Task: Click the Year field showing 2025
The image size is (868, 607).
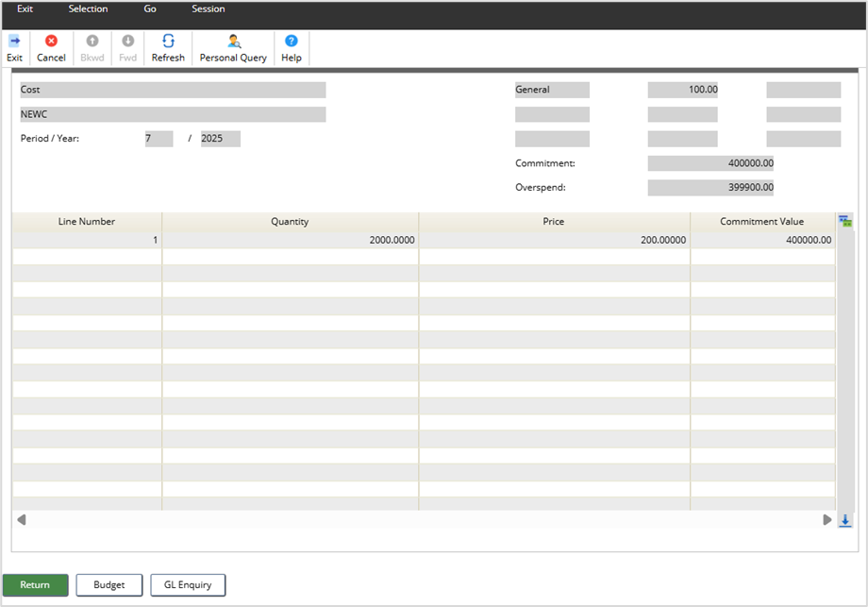Action: click(x=221, y=139)
